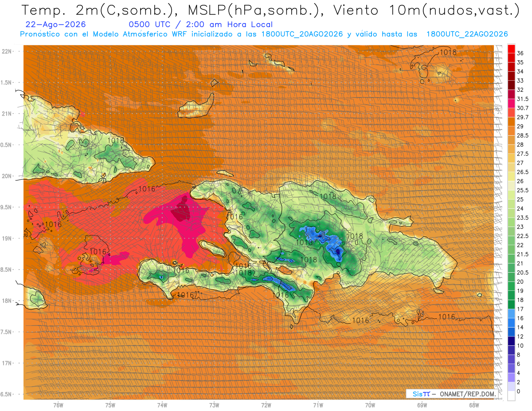Click the 23.5 value in the color legend
Viewport: 532px width, 411px height.
pyautogui.click(x=523, y=218)
